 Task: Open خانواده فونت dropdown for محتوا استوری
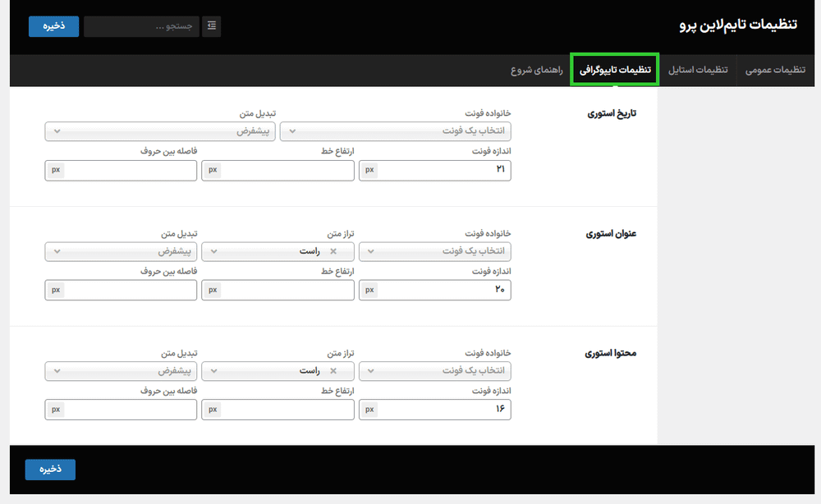434,371
